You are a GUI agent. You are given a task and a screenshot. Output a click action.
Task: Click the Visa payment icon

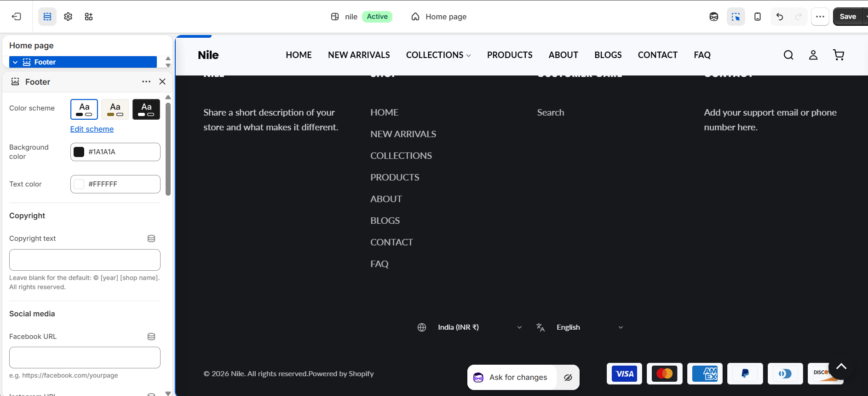(x=624, y=373)
